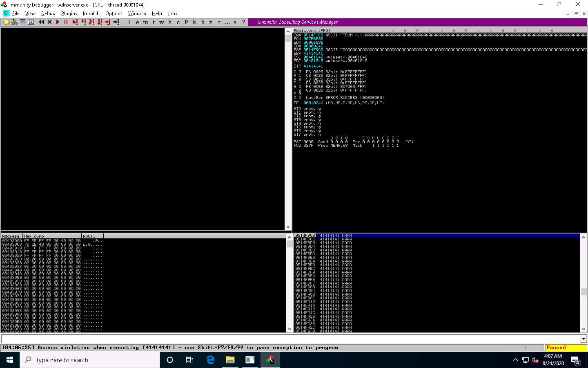The width and height of the screenshot is (588, 368).
Task: Click into the command input box
Action: (290, 339)
